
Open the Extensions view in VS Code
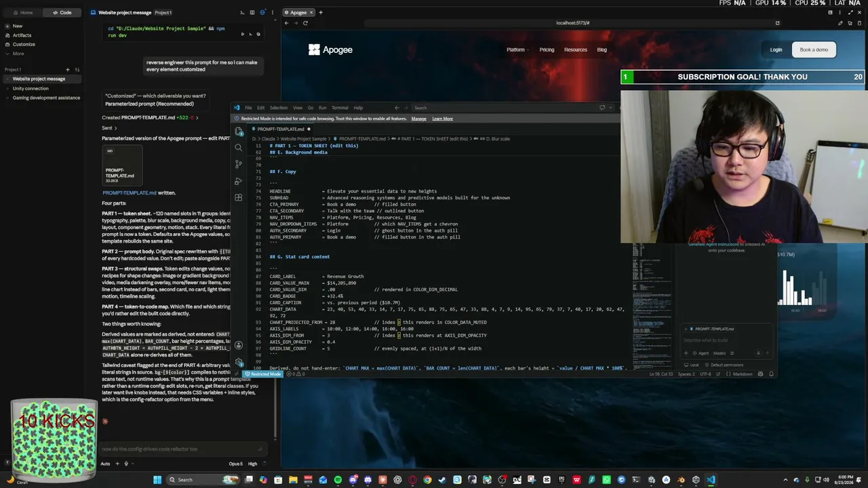pyautogui.click(x=239, y=197)
